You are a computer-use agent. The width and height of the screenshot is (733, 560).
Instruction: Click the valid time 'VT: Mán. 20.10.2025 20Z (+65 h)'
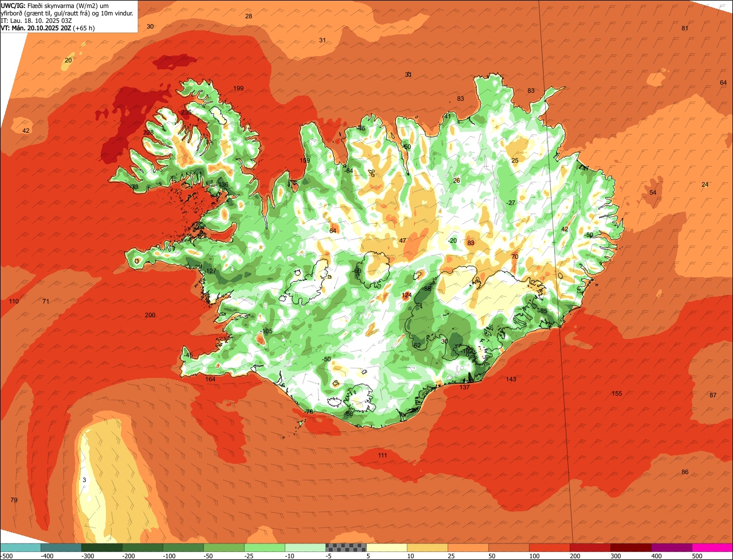click(x=48, y=27)
